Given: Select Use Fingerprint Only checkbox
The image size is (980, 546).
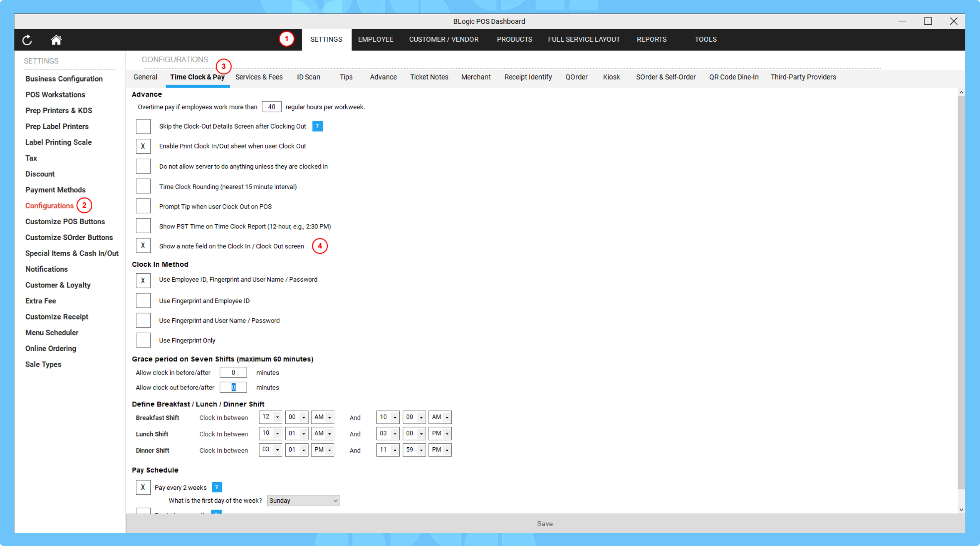Looking at the screenshot, I should (143, 340).
